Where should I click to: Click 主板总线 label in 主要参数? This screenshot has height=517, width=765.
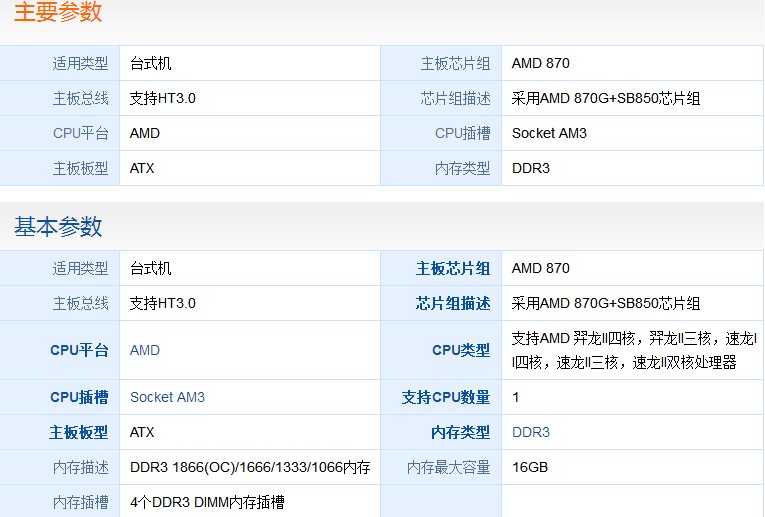coord(81,99)
